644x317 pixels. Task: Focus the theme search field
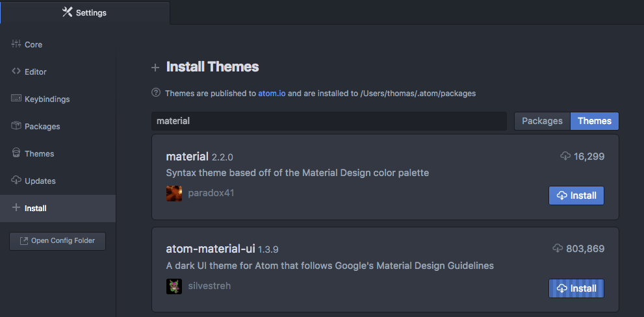(x=329, y=121)
